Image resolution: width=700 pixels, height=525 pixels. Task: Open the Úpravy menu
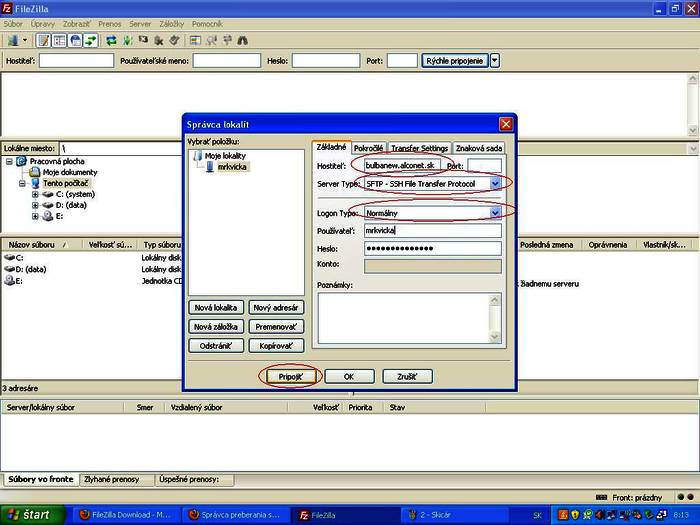[43, 24]
